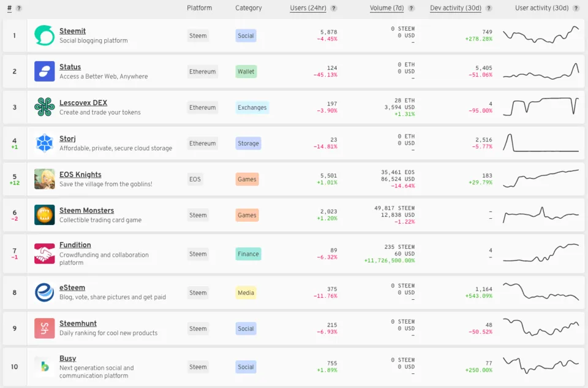Click Fundition user activity sparkline chart

click(541, 253)
